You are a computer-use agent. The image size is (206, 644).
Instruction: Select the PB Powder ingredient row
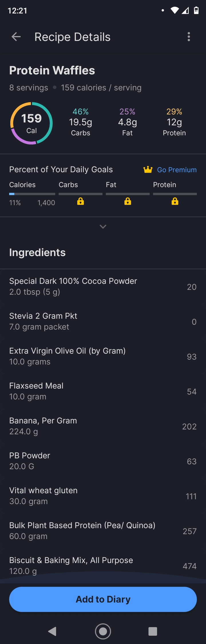coord(103,461)
